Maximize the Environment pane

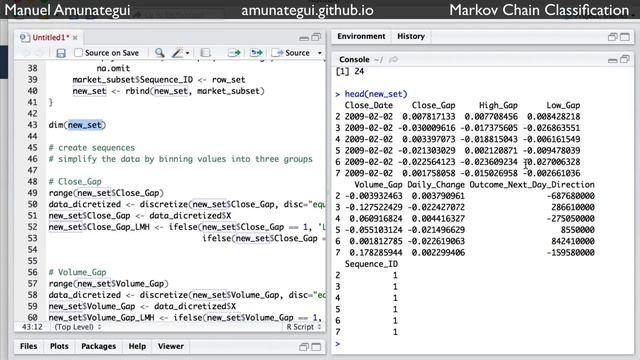click(625, 37)
